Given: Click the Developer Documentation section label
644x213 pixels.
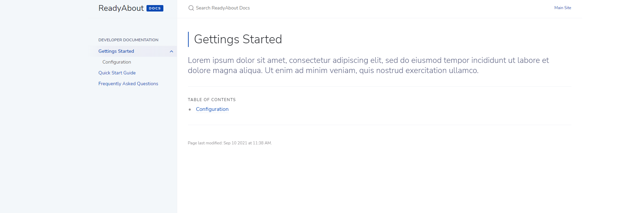Looking at the screenshot, I should 128,40.
